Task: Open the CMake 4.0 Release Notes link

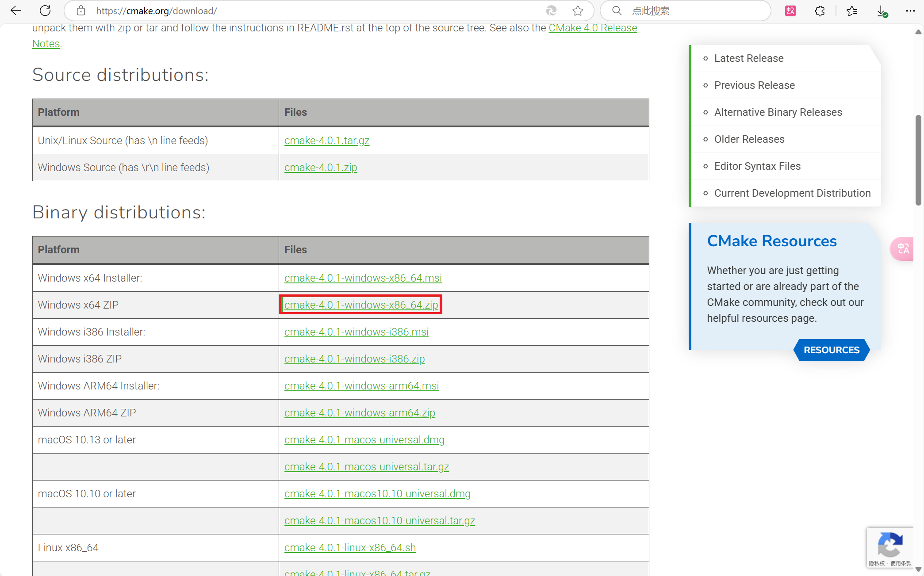Action: tap(592, 28)
